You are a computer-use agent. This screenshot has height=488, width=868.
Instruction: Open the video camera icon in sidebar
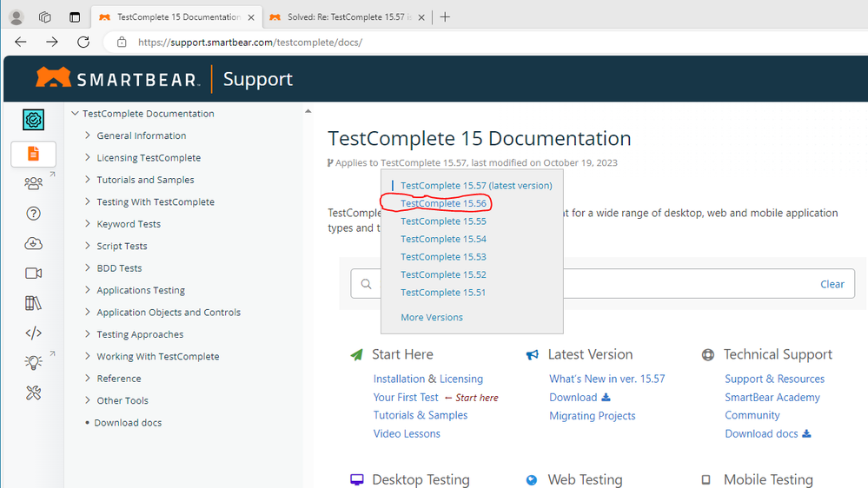point(33,274)
